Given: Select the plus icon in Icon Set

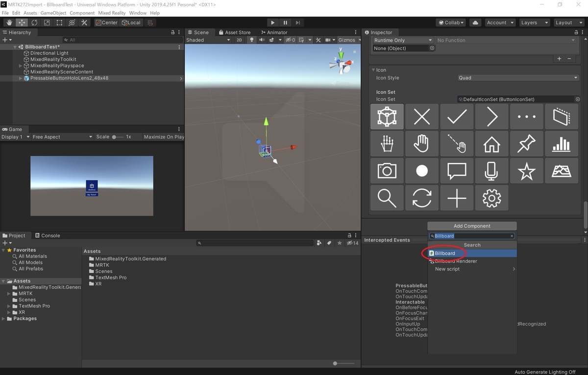Looking at the screenshot, I should [x=457, y=198].
